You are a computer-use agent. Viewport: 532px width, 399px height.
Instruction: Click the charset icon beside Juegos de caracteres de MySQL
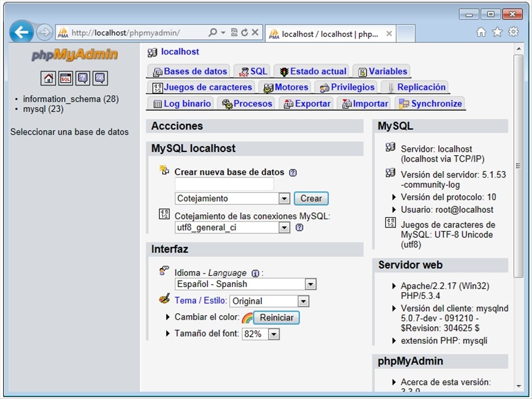(391, 223)
